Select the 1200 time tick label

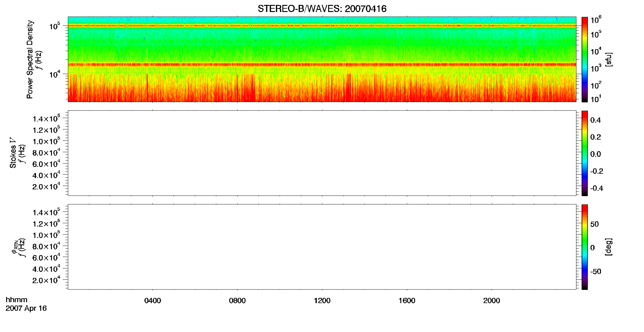[x=322, y=301]
